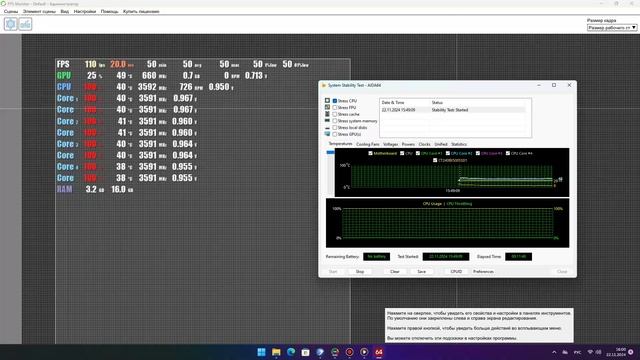This screenshot has height=360, width=640.
Task: Open the taskbar clock and date
Action: pos(616,352)
